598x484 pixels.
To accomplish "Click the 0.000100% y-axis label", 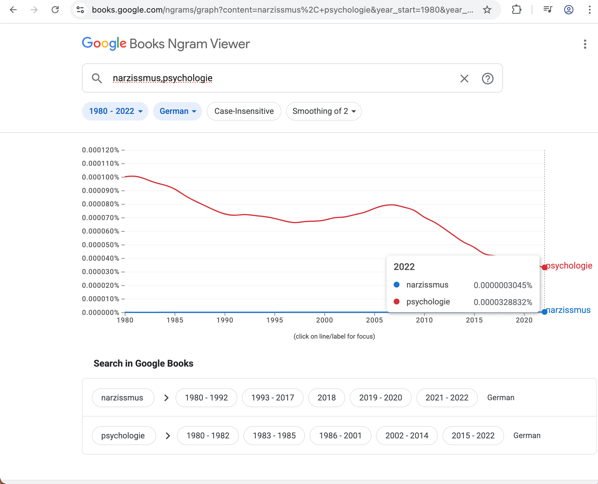I will click(x=100, y=177).
